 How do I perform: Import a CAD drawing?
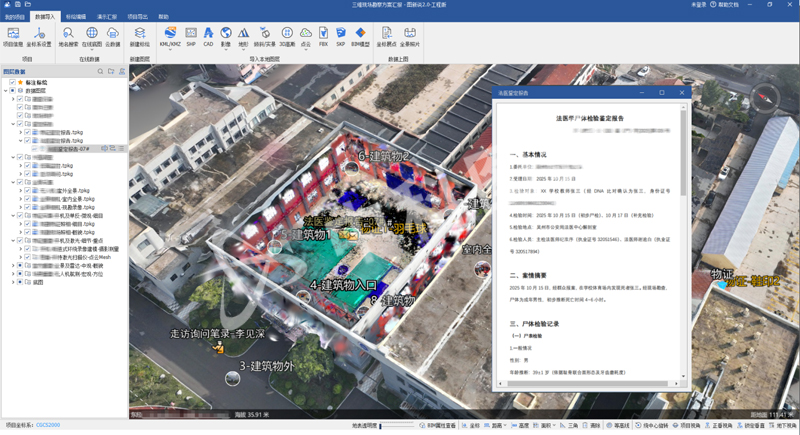[x=208, y=37]
